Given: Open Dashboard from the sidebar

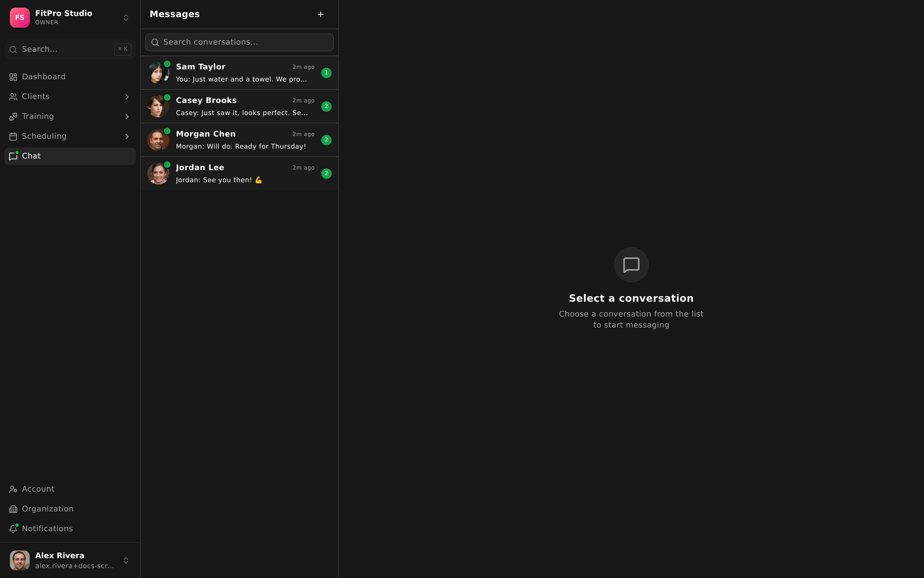Looking at the screenshot, I should click(x=70, y=77).
